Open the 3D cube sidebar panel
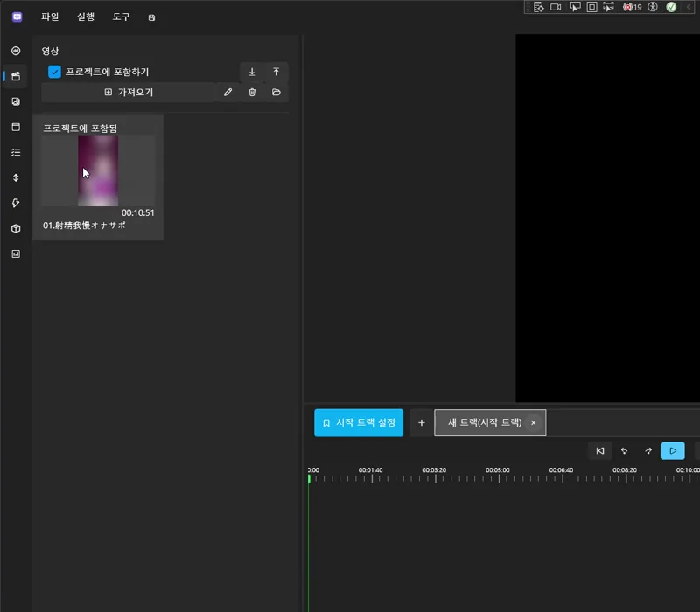This screenshot has width=700, height=612. [x=16, y=228]
